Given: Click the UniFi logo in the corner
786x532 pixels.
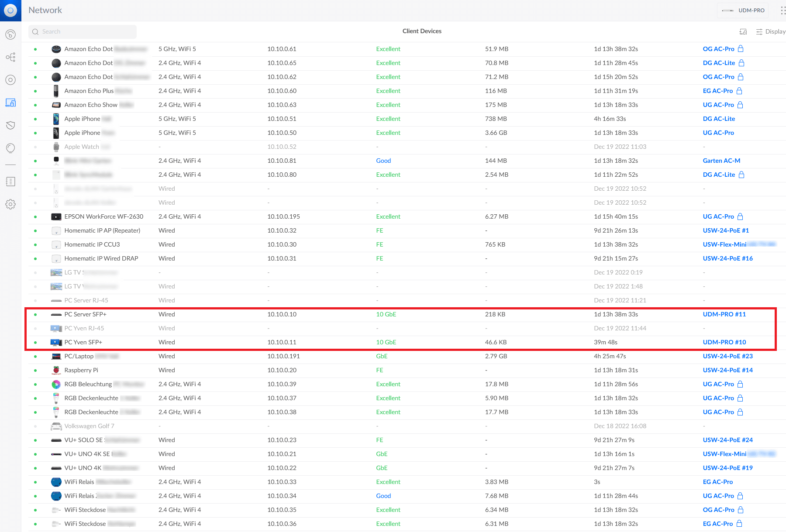Looking at the screenshot, I should [10, 10].
